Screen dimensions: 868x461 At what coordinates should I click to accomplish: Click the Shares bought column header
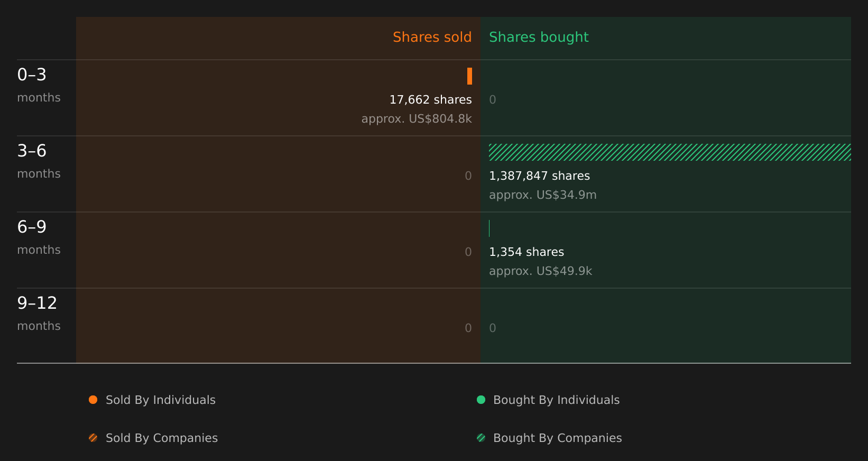click(539, 37)
